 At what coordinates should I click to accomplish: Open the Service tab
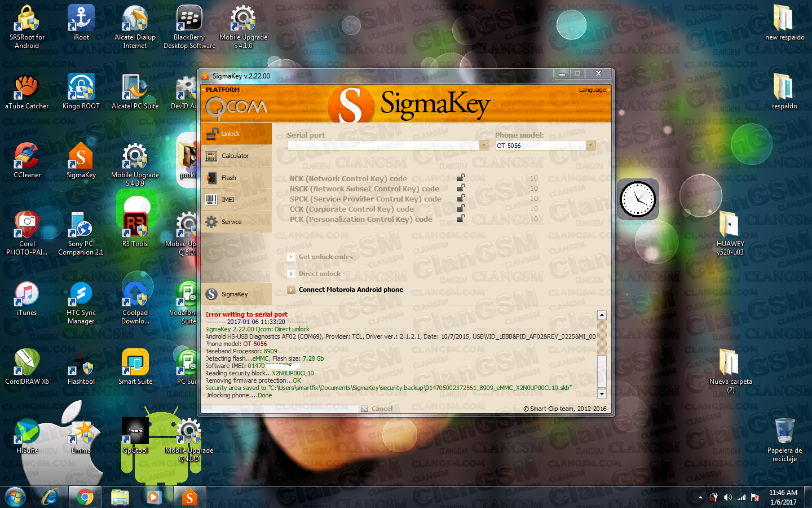(x=236, y=222)
